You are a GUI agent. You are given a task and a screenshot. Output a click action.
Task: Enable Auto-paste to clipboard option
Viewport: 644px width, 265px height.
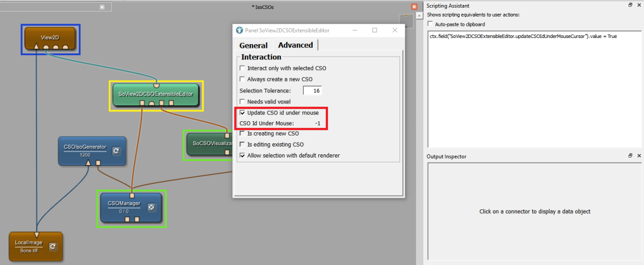click(x=430, y=24)
